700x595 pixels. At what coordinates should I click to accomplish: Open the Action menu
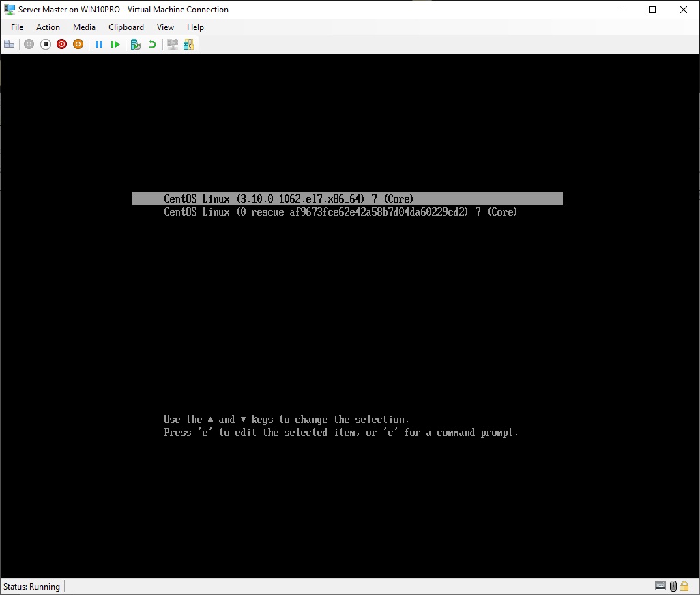coord(48,27)
